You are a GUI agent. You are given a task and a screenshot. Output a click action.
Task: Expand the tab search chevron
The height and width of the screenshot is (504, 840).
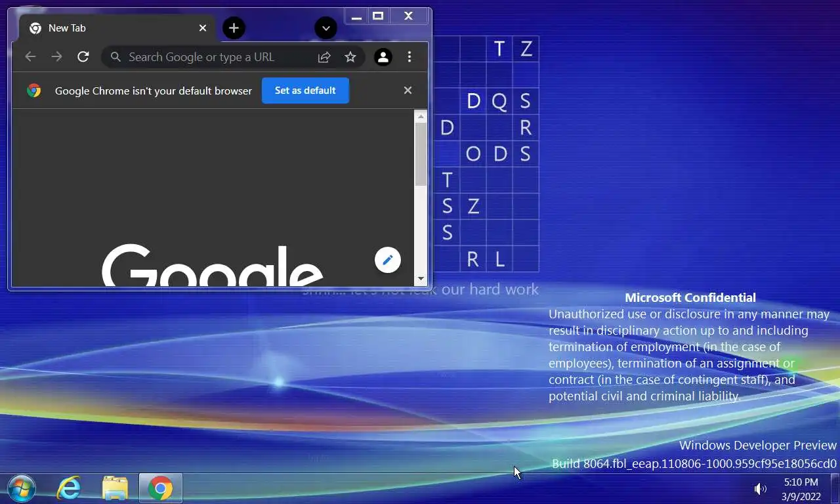click(325, 28)
